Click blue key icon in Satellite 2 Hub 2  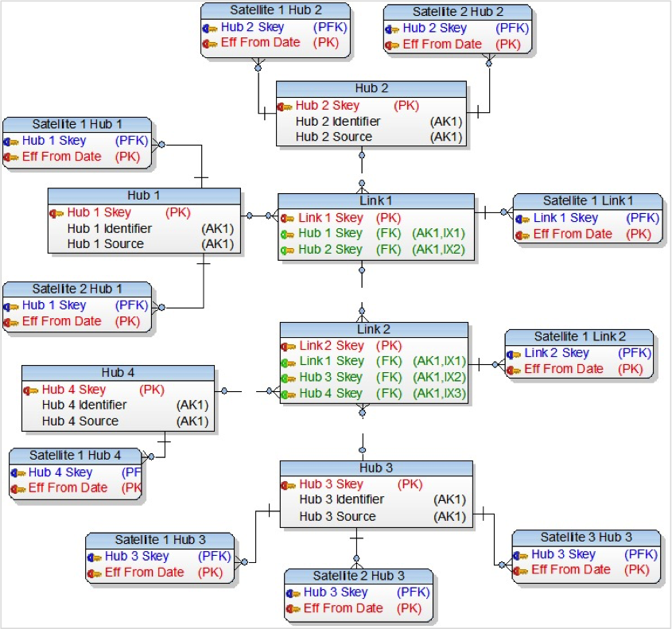point(392,29)
